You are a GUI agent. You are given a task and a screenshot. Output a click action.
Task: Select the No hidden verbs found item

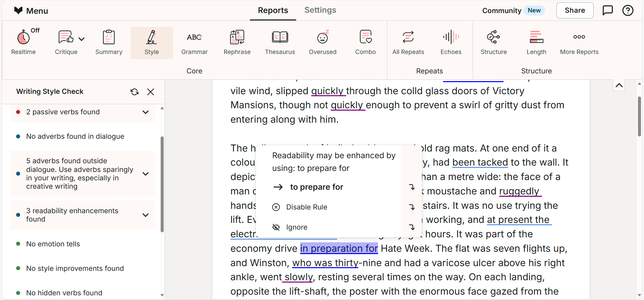(x=64, y=293)
